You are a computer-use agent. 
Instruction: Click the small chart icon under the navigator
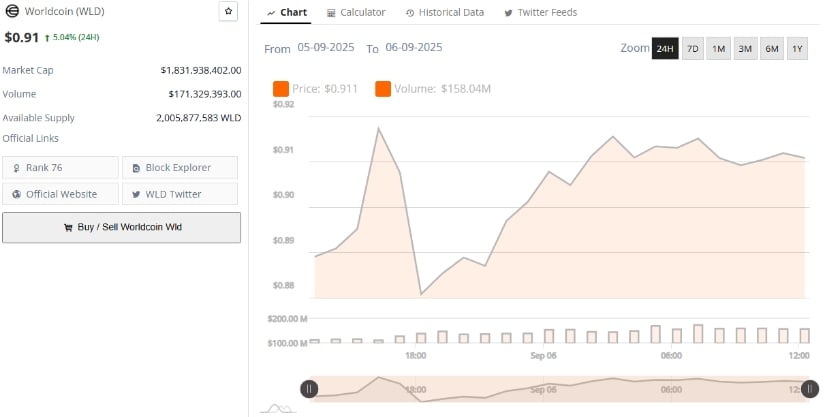278,408
